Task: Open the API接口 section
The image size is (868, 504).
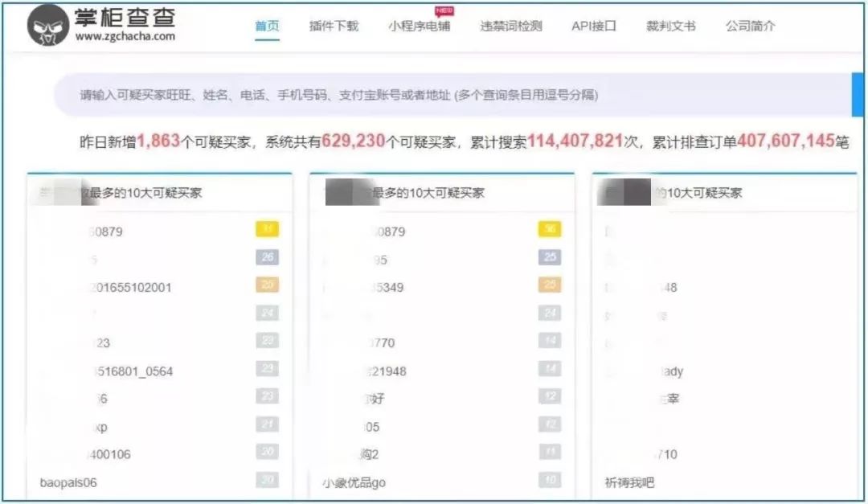Action: pos(593,26)
